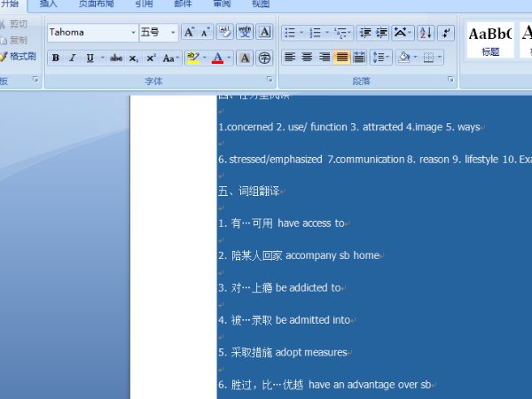This screenshot has width=532, height=399.
Task: Switch to the 审阅 (Review) tab
Action: 222,4
